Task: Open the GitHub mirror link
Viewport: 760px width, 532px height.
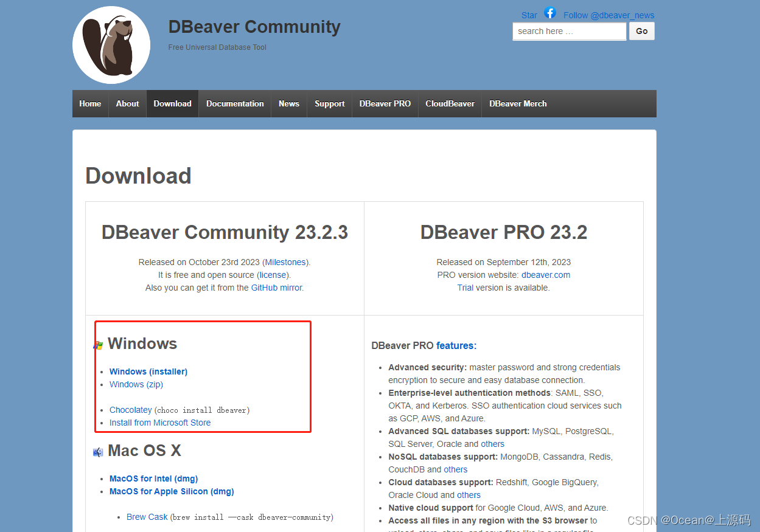Action: coord(276,288)
